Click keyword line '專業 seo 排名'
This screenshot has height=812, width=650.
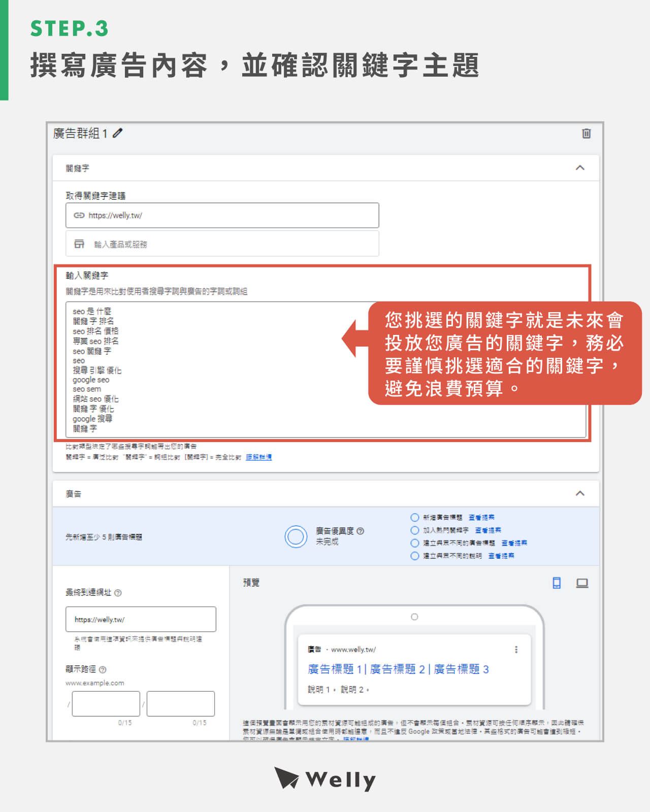pos(95,341)
